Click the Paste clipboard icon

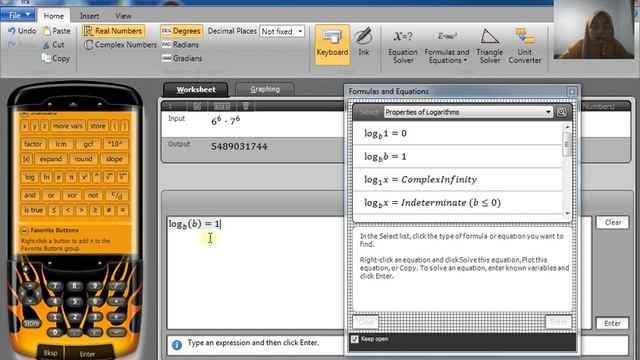[x=47, y=31]
